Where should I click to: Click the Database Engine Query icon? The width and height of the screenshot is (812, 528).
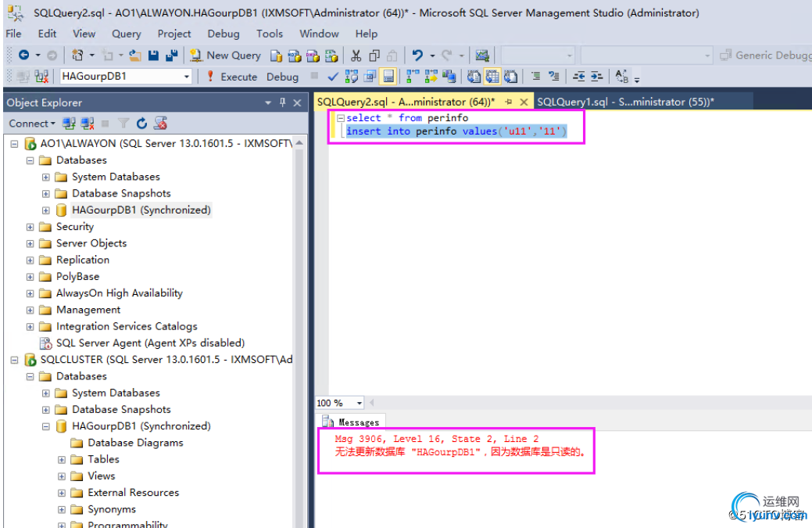tap(276, 56)
